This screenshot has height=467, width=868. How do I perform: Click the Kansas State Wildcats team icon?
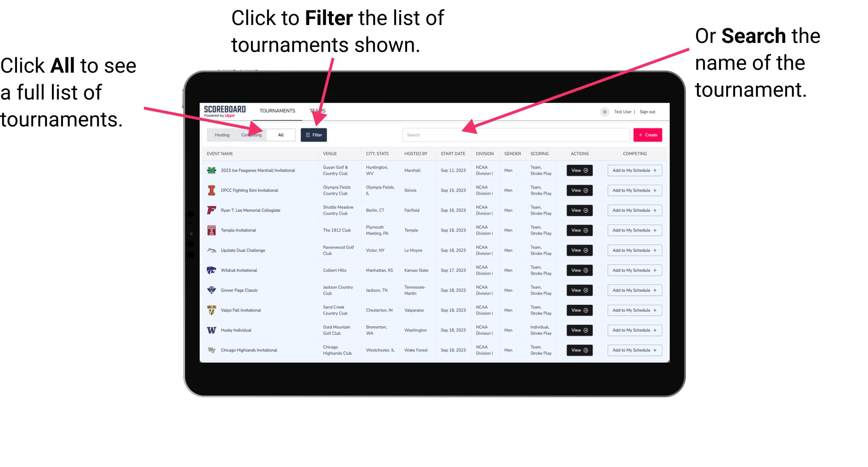pos(212,270)
